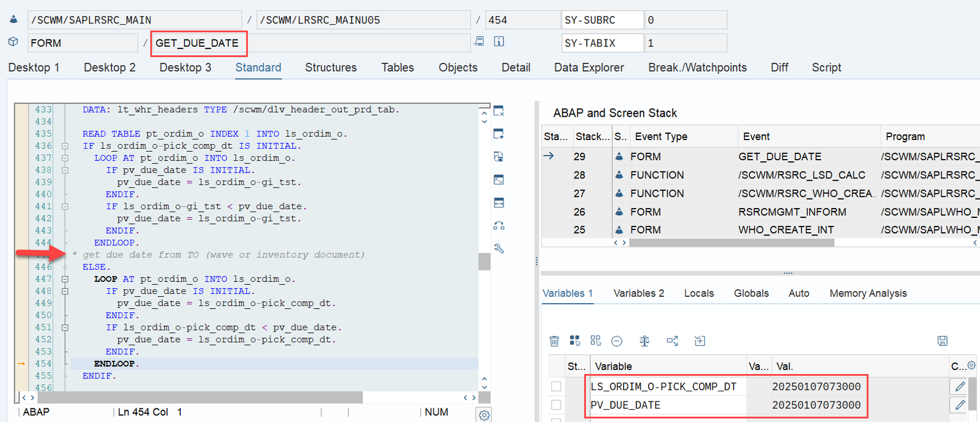980x422 pixels.
Task: Switch to the Locals tab
Action: 699,293
